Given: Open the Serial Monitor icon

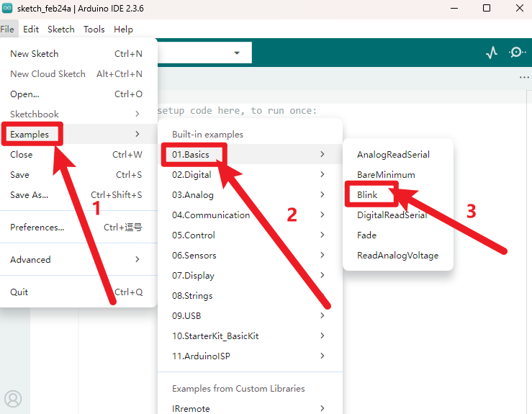Looking at the screenshot, I should [x=517, y=53].
